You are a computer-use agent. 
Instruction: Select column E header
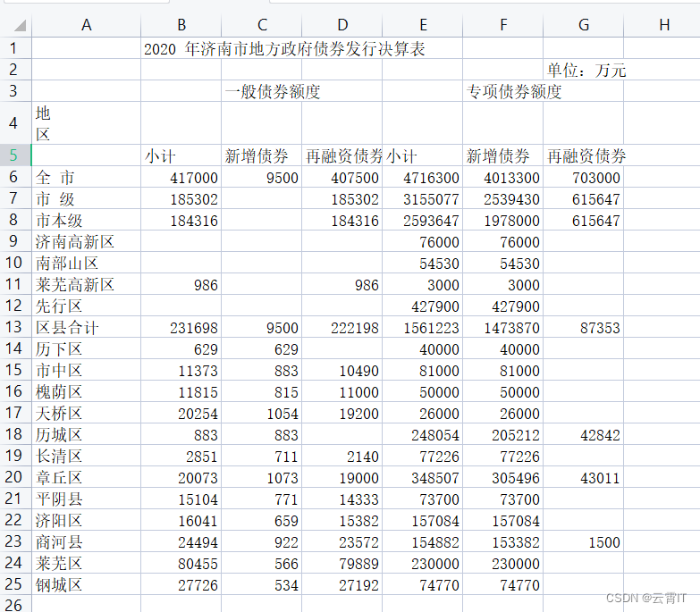pos(423,25)
